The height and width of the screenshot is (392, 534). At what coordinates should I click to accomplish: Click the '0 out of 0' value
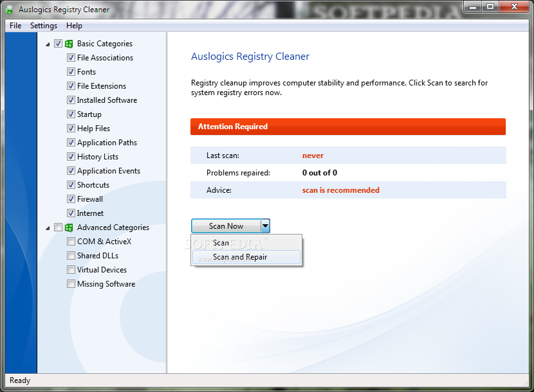click(x=320, y=173)
